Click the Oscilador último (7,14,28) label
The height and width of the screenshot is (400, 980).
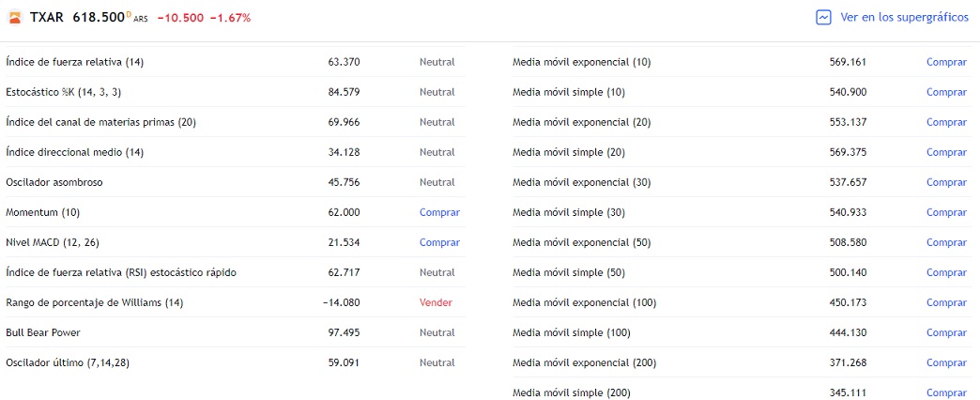tap(68, 362)
